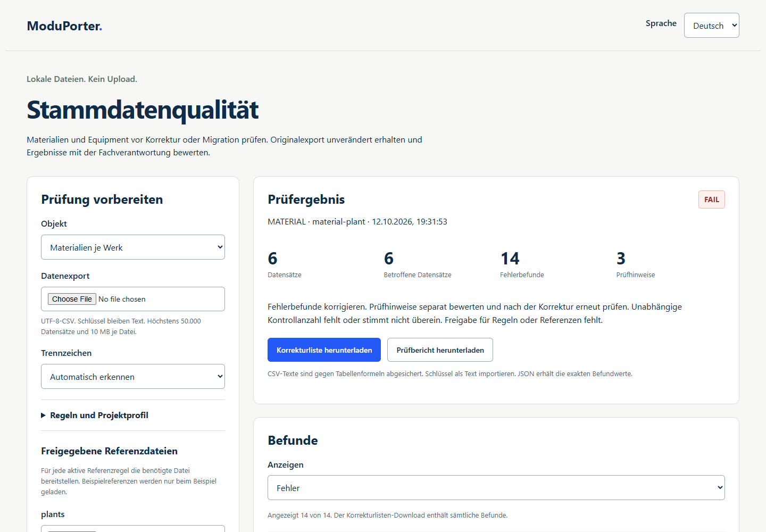Click the ModuPorter logo

(64, 26)
